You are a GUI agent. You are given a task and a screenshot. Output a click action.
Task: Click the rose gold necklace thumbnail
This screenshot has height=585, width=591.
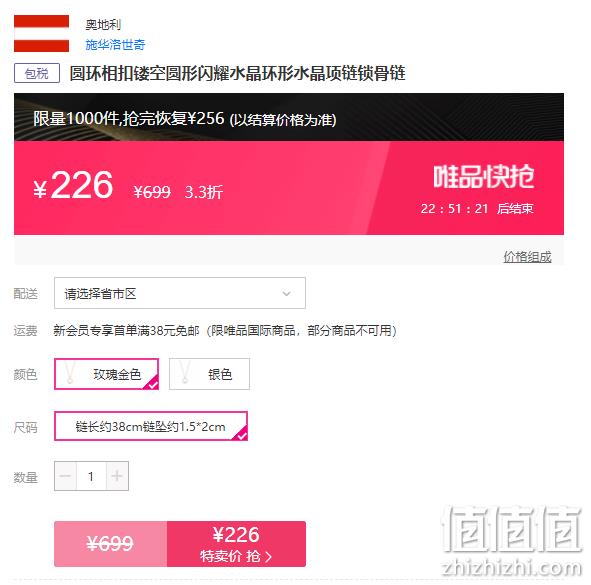pyautogui.click(x=70, y=373)
